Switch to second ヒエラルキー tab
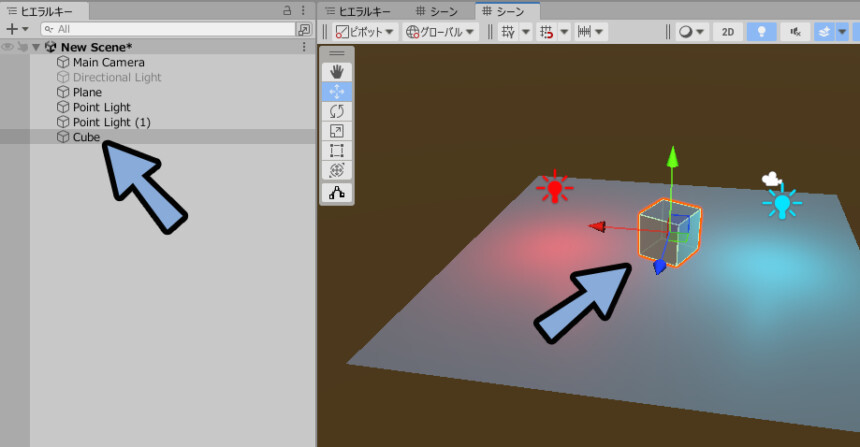This screenshot has width=860, height=447. coord(358,11)
